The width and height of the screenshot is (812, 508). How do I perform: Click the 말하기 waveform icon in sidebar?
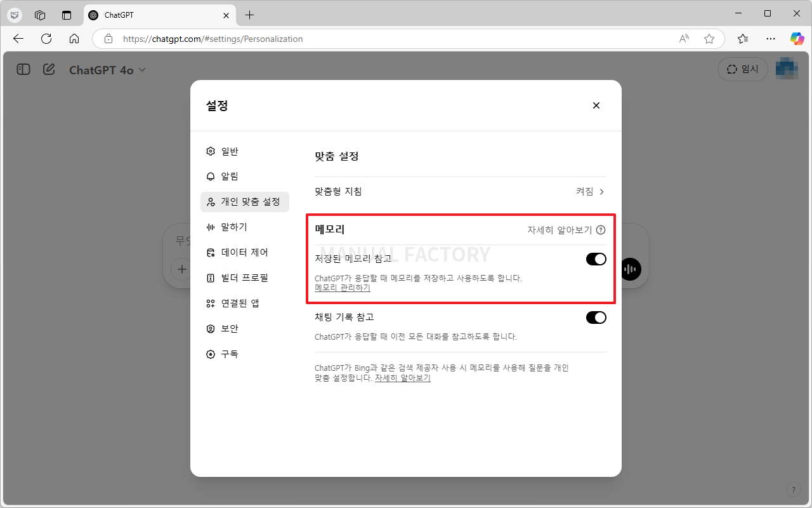[211, 227]
